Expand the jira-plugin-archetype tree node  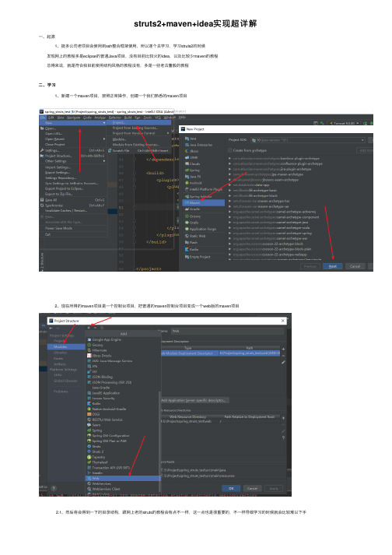click(229, 169)
